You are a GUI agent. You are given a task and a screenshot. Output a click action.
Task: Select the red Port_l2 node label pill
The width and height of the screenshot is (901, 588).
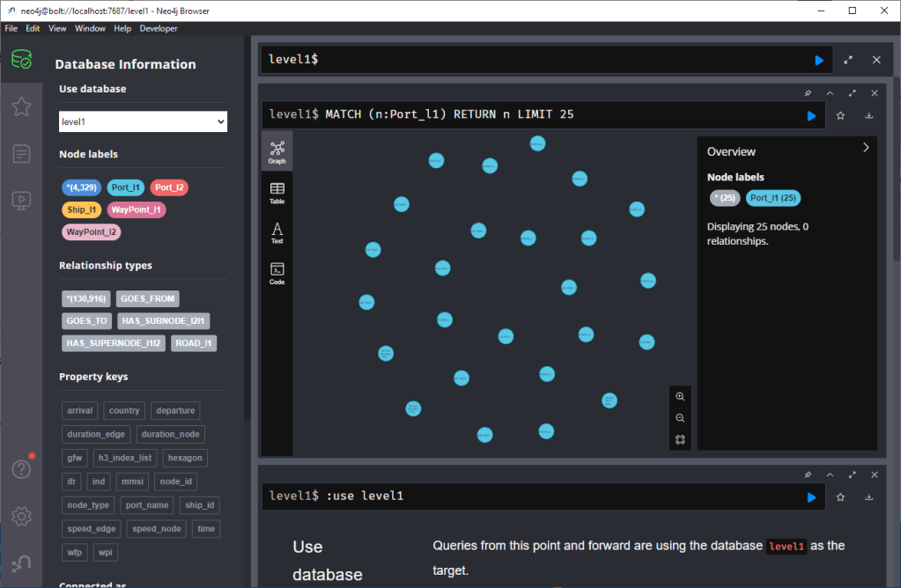click(x=168, y=187)
